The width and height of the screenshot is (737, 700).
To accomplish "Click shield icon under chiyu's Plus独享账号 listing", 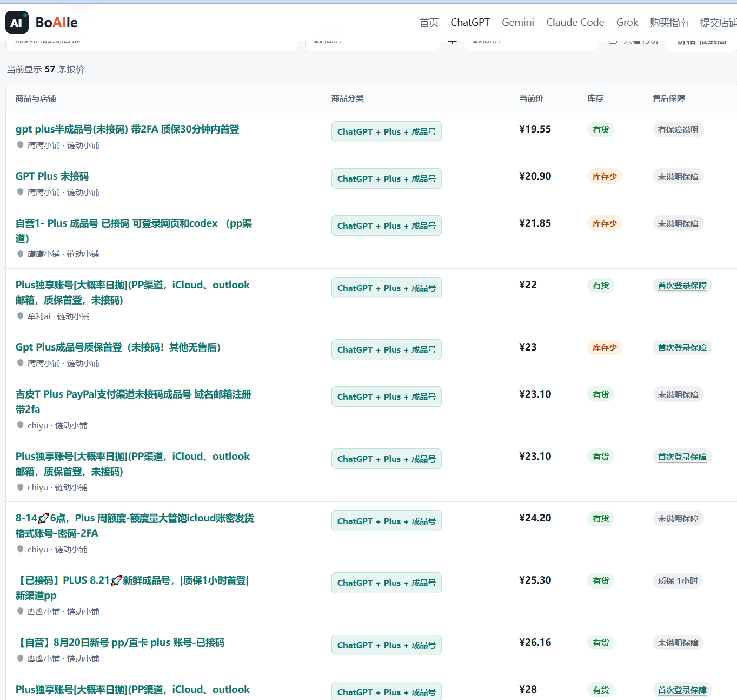I will click(x=21, y=487).
